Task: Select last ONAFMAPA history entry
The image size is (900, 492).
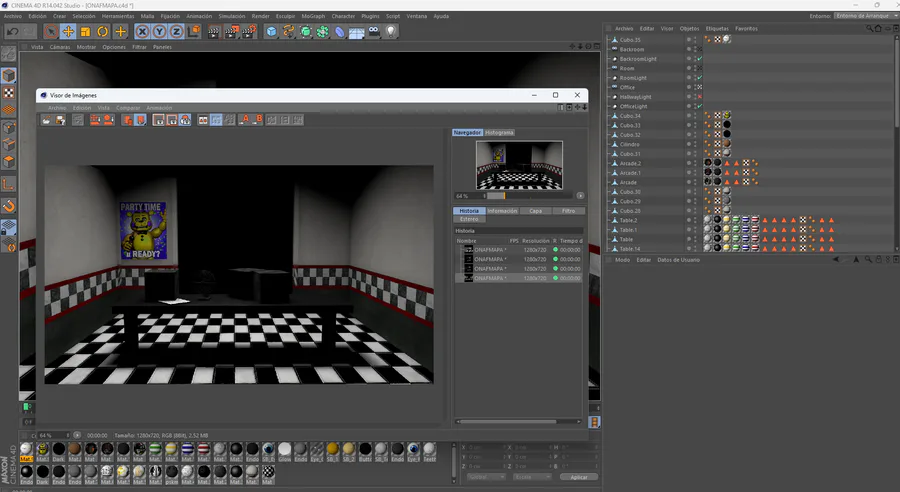Action: pos(519,278)
